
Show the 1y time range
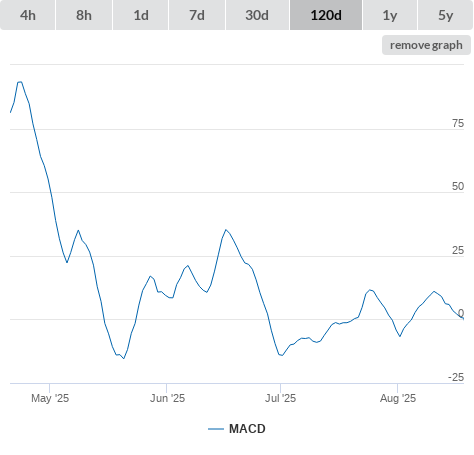click(390, 15)
